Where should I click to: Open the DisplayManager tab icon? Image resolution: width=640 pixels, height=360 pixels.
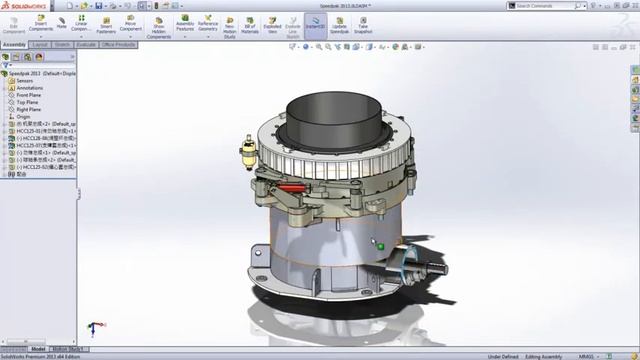coord(39,57)
